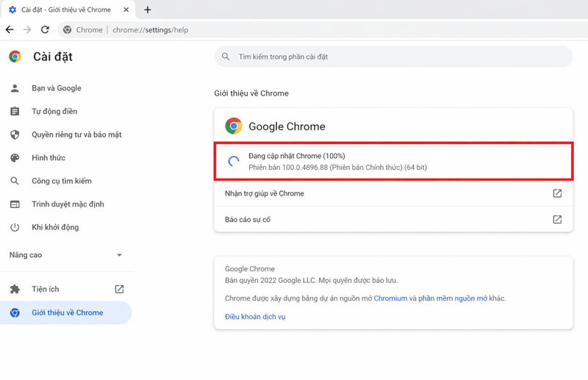Go back using the browser back arrow
The height and width of the screenshot is (380, 588).
point(10,29)
